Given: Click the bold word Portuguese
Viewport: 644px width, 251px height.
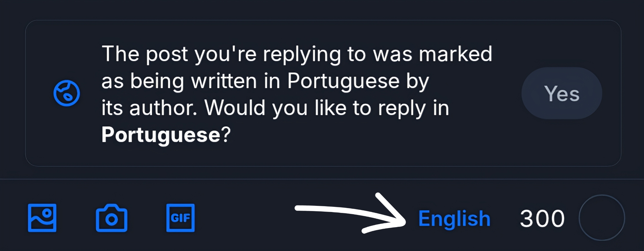Looking at the screenshot, I should coord(161,135).
